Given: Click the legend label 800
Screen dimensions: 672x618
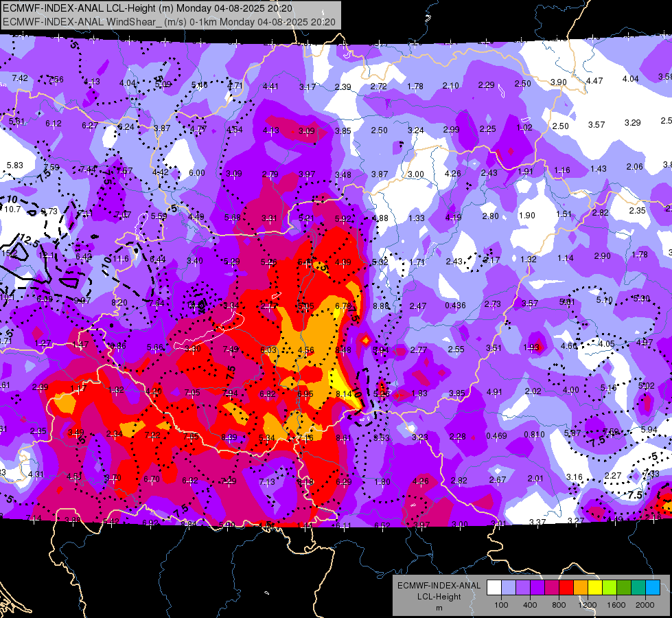Looking at the screenshot, I should click(x=559, y=605).
